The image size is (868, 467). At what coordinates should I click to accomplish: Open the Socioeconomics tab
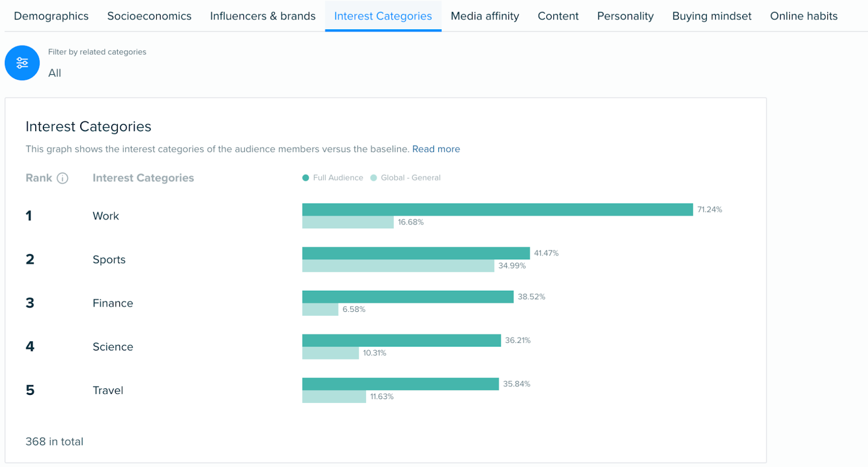149,16
